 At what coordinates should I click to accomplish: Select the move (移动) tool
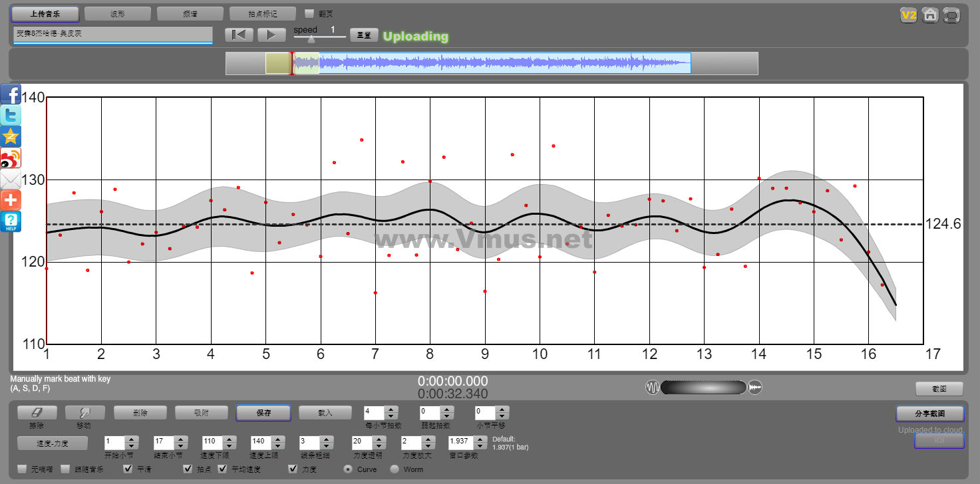tap(84, 413)
